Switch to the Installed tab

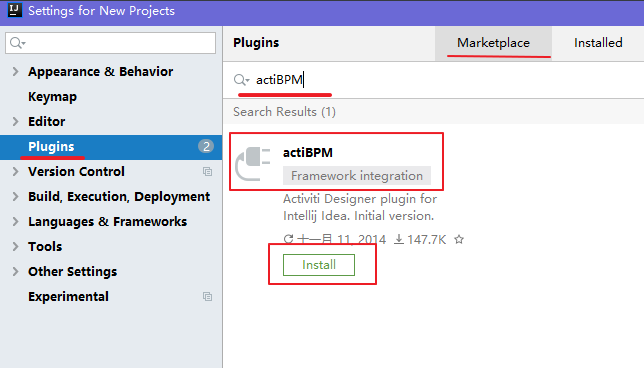598,43
